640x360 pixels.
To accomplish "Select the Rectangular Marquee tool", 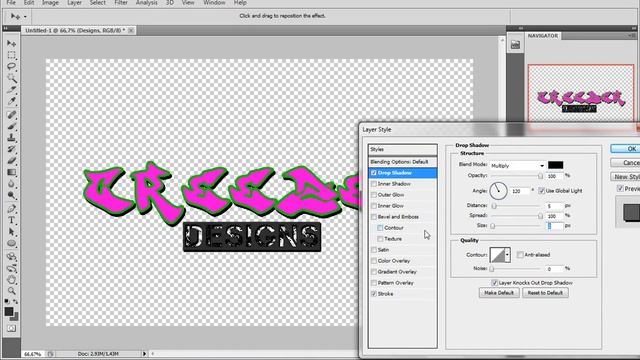I will point(11,55).
